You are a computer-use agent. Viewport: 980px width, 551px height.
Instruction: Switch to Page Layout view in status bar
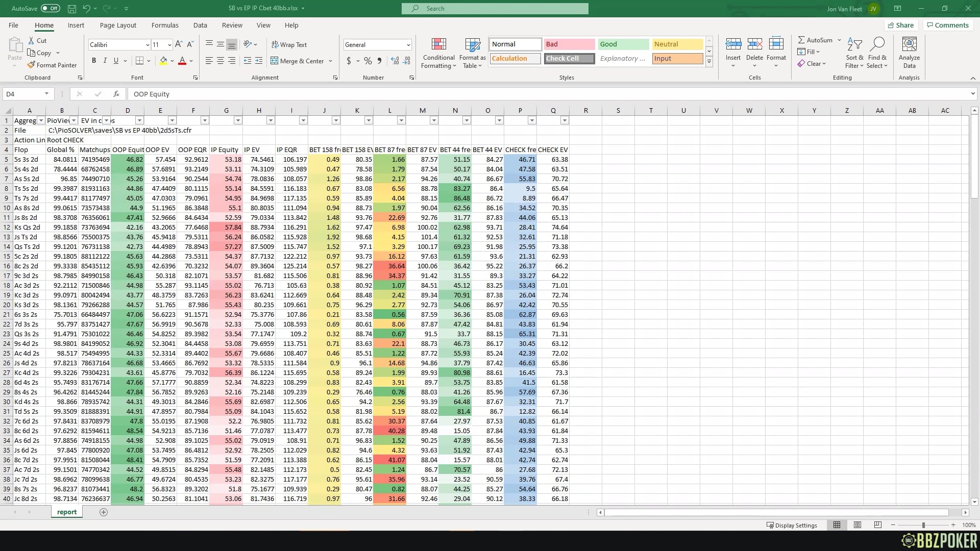pyautogui.click(x=857, y=525)
